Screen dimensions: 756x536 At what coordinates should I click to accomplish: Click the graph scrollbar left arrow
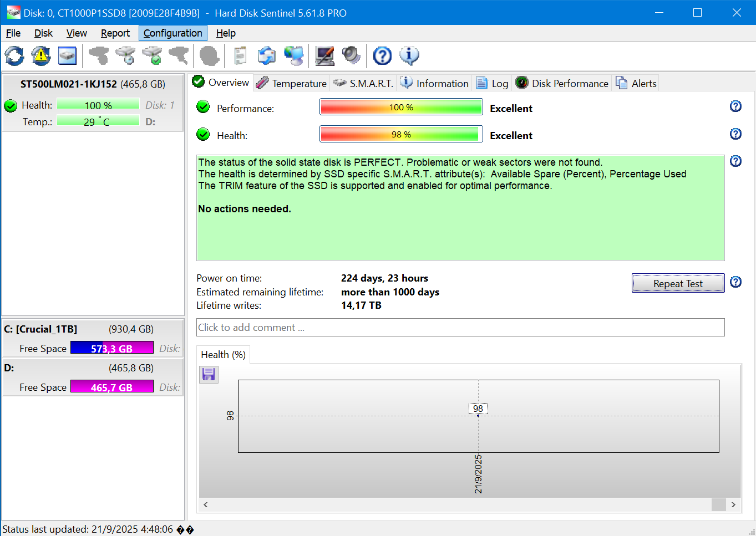point(206,504)
